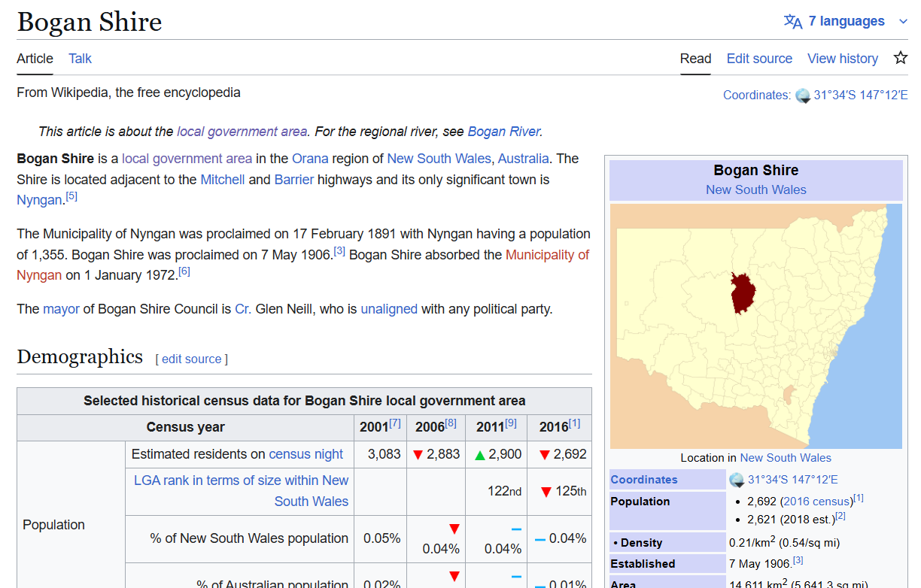Image resolution: width=921 pixels, height=588 pixels.
Task: Open the Edit source tab
Action: click(759, 59)
